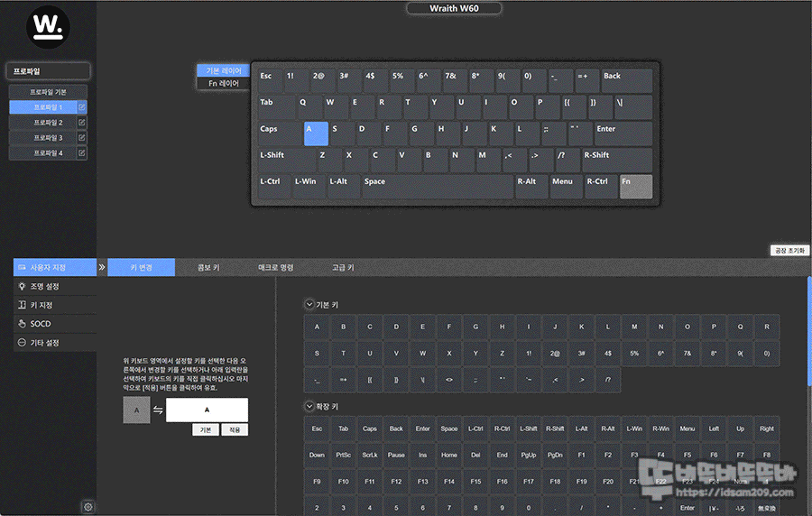Choose Del in the 확장 키 grid
812x516 pixels.
475,456
